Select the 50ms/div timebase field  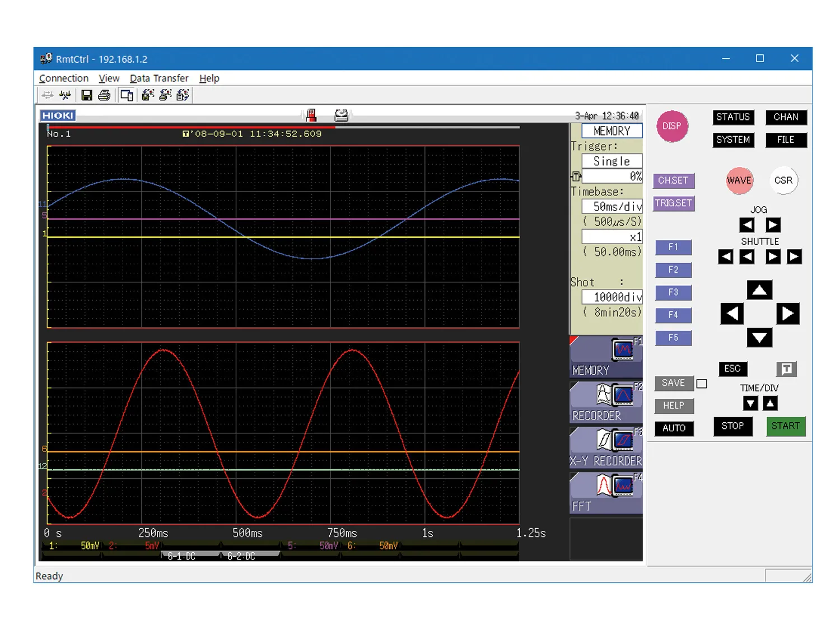pos(612,207)
